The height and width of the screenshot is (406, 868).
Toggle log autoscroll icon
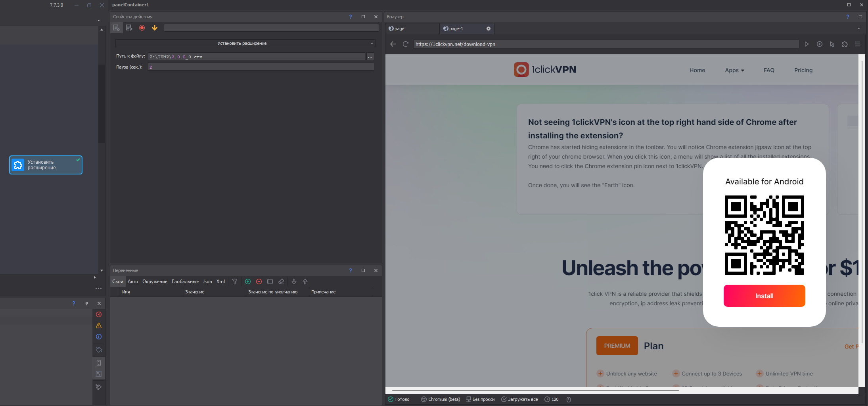pos(99,363)
